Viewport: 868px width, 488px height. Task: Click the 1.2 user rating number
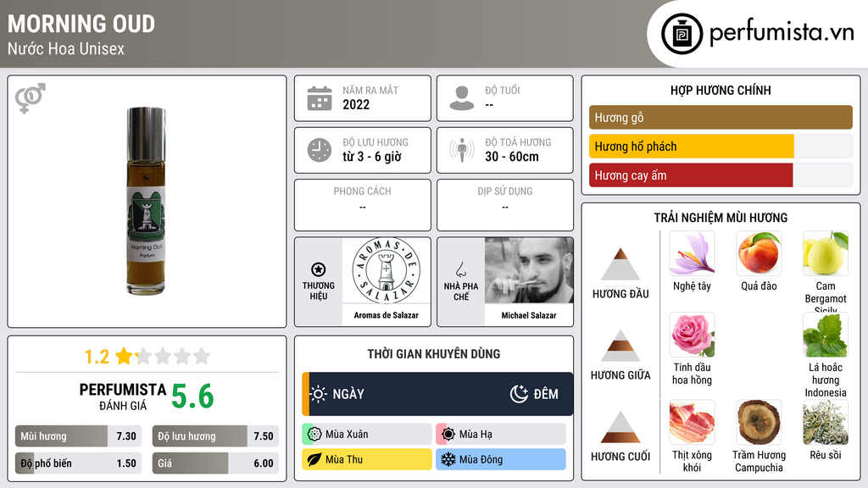(97, 357)
